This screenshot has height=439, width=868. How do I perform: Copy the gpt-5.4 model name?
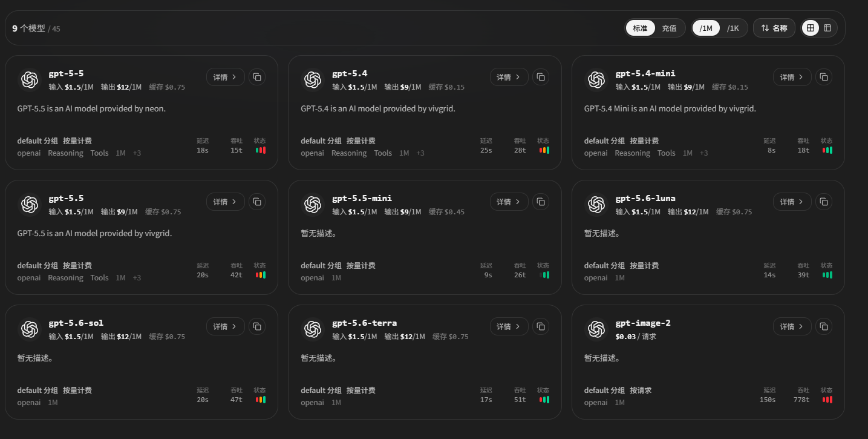[x=541, y=77]
